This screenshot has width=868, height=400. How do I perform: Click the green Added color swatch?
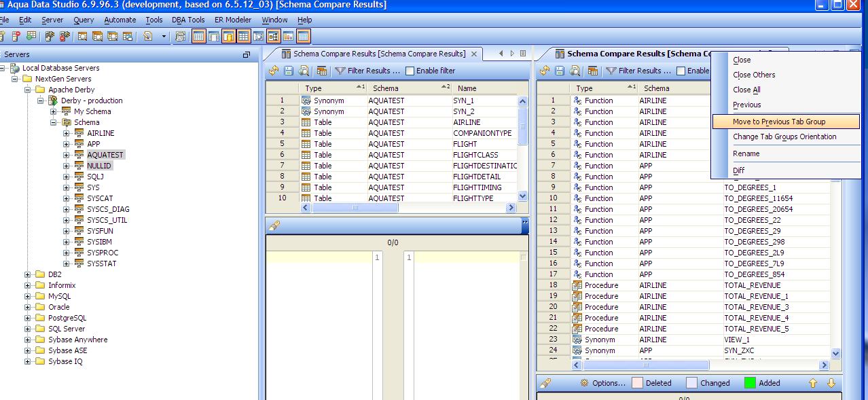(x=750, y=383)
